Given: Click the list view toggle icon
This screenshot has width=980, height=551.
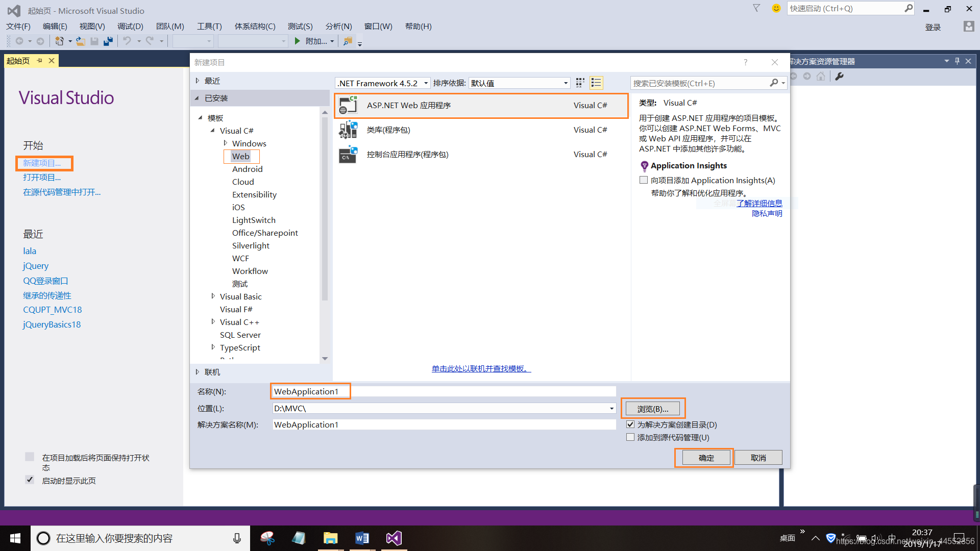Looking at the screenshot, I should point(596,83).
